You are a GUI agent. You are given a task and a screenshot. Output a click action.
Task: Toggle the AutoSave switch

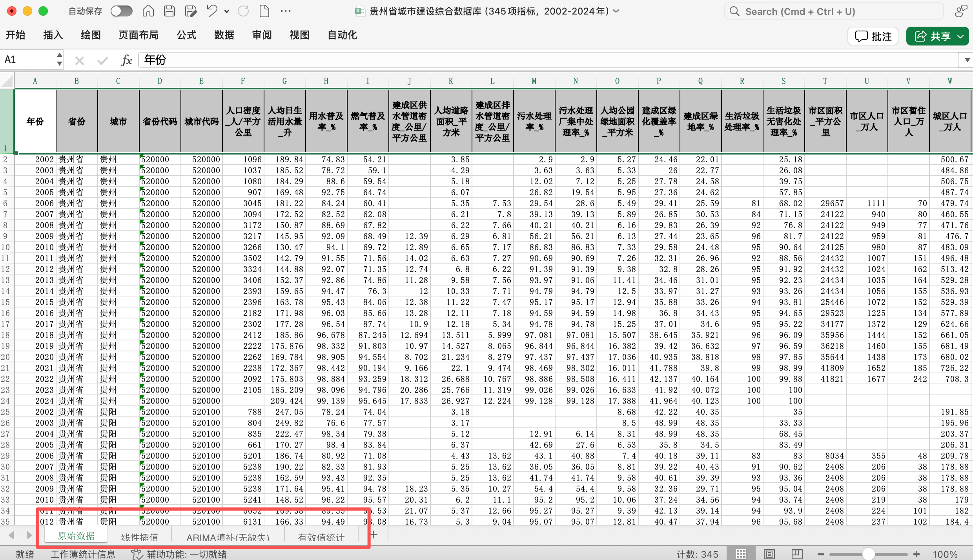tap(121, 11)
